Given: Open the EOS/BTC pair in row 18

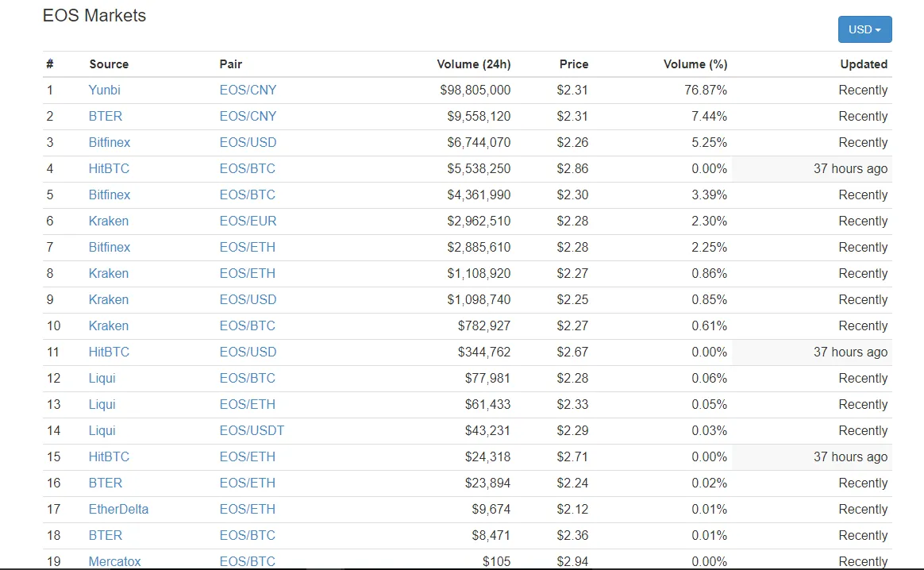Looking at the screenshot, I should click(248, 535).
